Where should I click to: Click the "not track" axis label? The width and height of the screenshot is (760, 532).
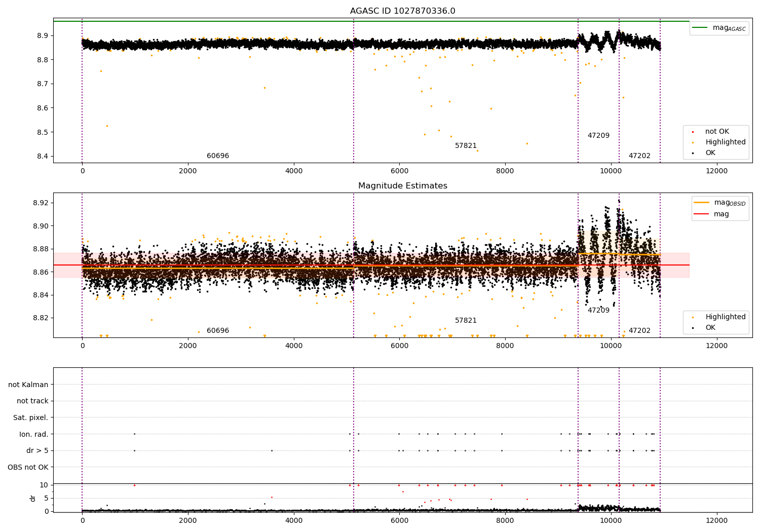pyautogui.click(x=32, y=401)
